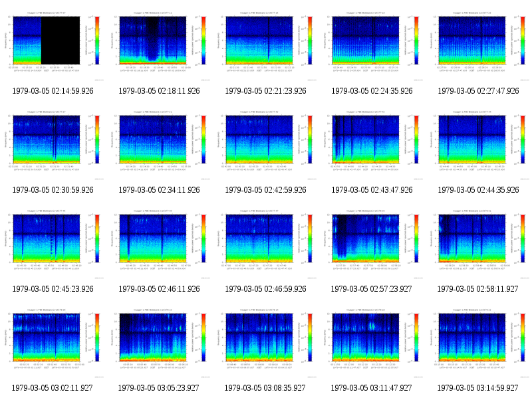Image resolution: width=532 pixels, height=396 pixels.
Task: Open the spectrogram thumbnail dated 02:45:23.926
Action: click(53, 244)
